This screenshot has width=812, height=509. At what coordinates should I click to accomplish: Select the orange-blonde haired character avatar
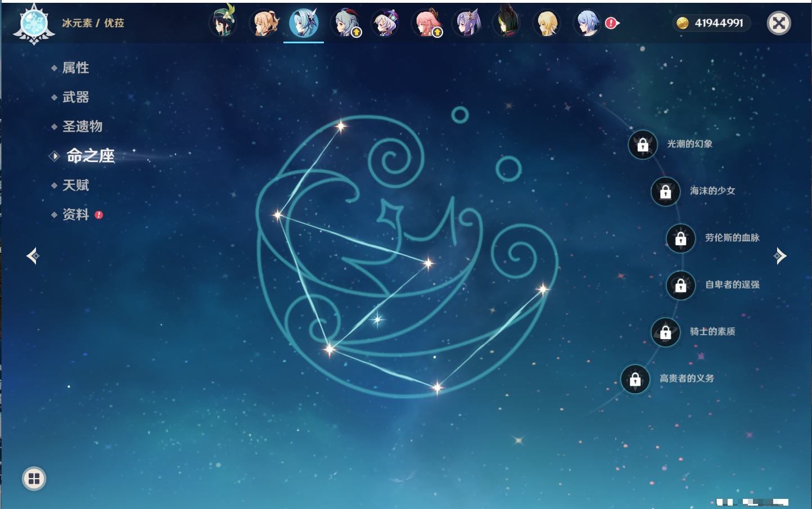coord(264,23)
